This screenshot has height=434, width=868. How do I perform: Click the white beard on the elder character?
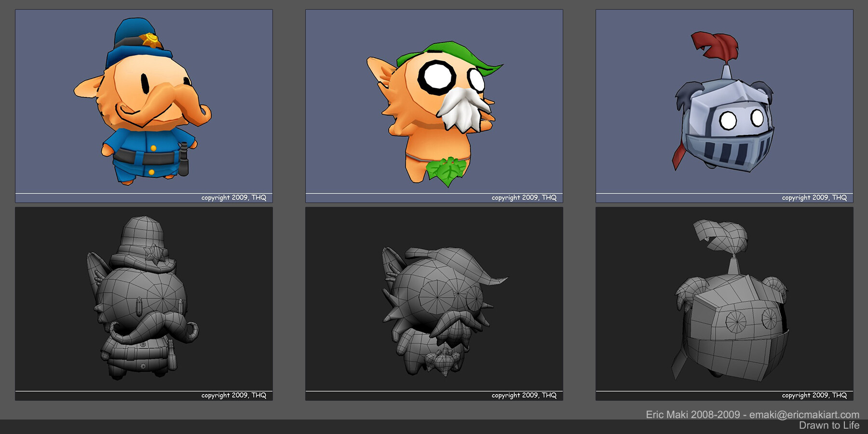[x=461, y=111]
